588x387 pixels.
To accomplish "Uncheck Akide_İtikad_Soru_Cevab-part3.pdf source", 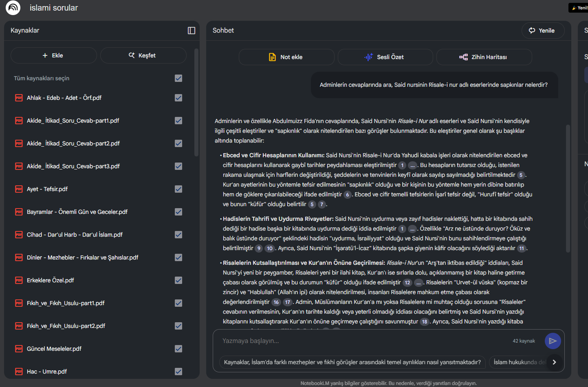I will [178, 166].
